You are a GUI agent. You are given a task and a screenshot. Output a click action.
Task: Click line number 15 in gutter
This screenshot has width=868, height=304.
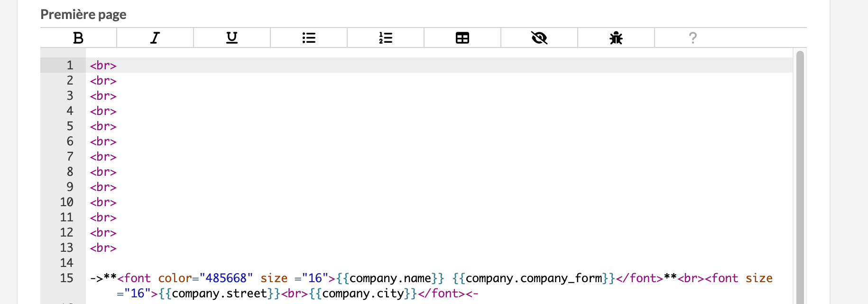tap(67, 278)
